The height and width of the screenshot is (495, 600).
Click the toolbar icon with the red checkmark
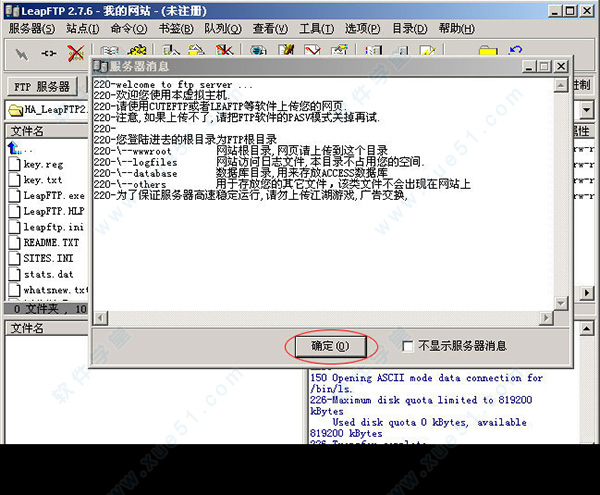pos(313,50)
